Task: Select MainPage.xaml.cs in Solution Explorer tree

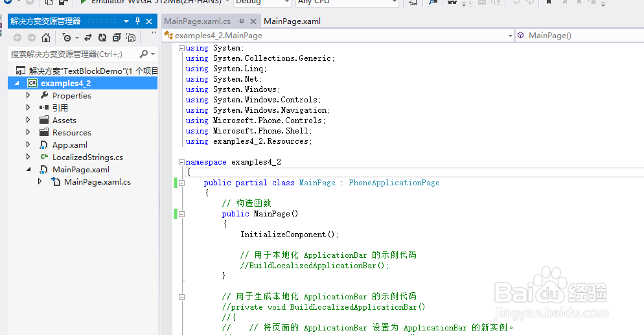Action: (97, 182)
